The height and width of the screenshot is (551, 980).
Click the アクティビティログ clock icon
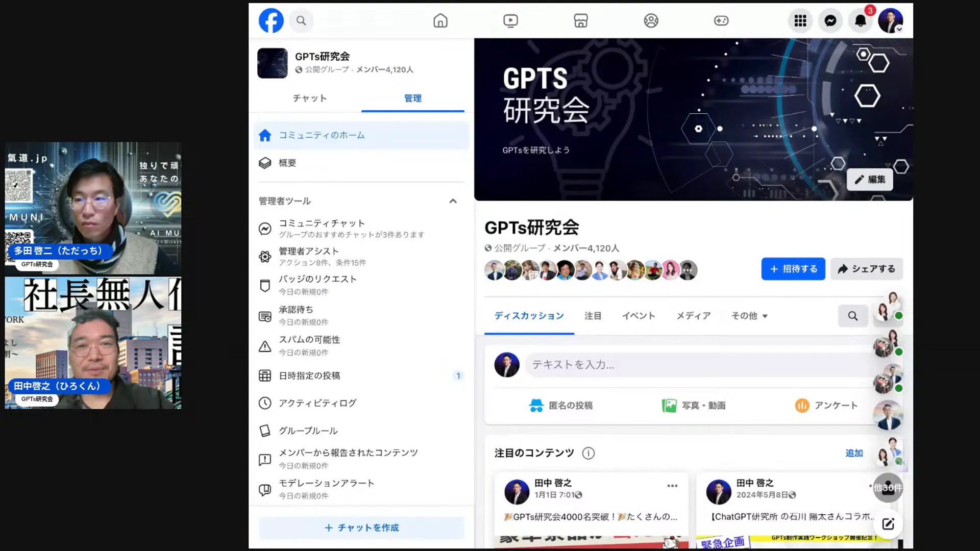265,403
